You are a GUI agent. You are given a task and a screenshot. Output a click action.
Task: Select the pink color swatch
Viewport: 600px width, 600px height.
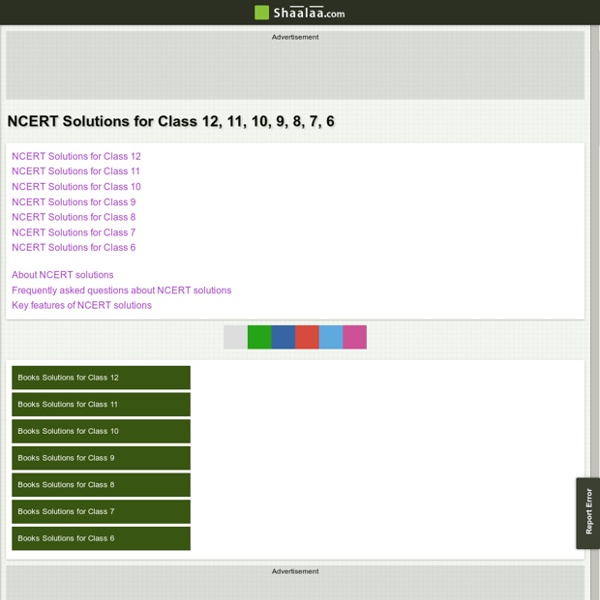coord(355,337)
